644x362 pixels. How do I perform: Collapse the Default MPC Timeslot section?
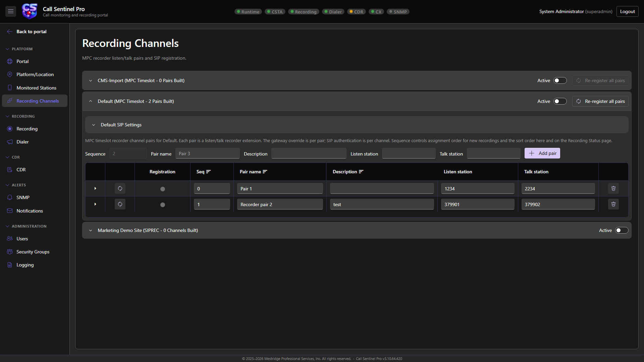[x=91, y=101]
